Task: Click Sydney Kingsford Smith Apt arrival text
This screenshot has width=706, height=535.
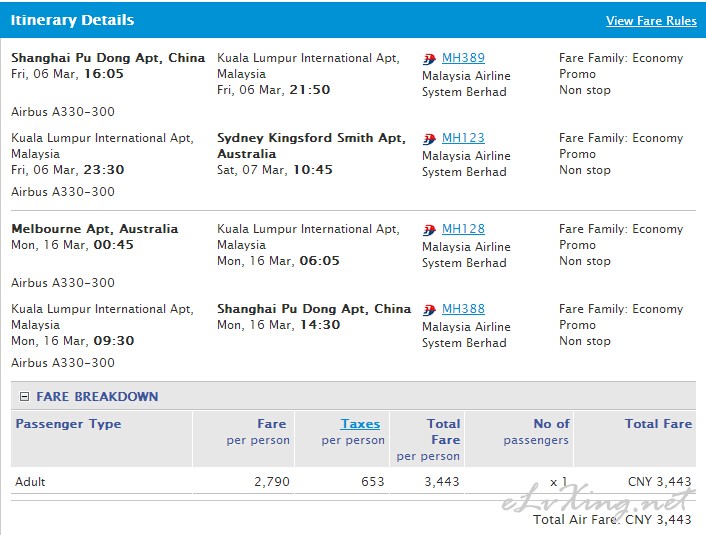Action: pyautogui.click(x=311, y=145)
